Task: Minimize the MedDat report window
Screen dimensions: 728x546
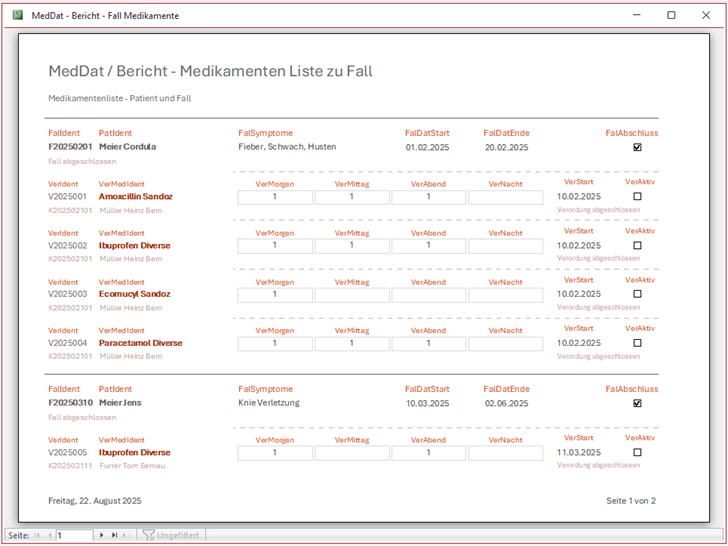Action: pos(636,15)
